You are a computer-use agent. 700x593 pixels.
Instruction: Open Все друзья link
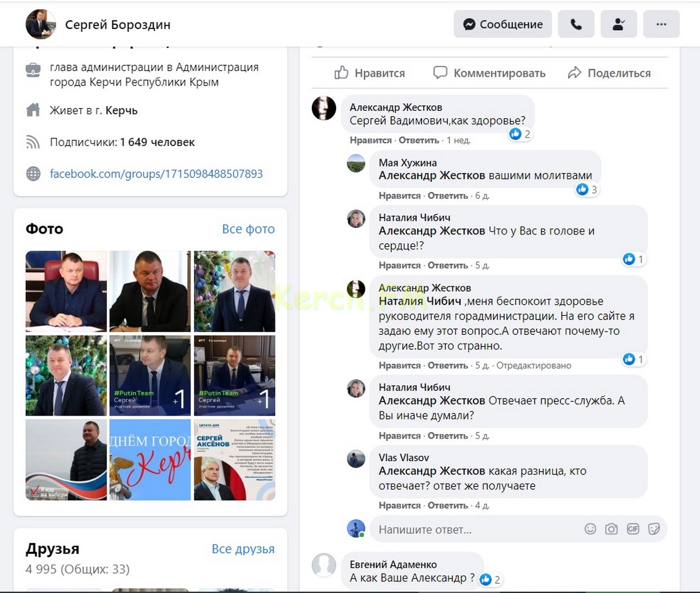[x=243, y=549]
